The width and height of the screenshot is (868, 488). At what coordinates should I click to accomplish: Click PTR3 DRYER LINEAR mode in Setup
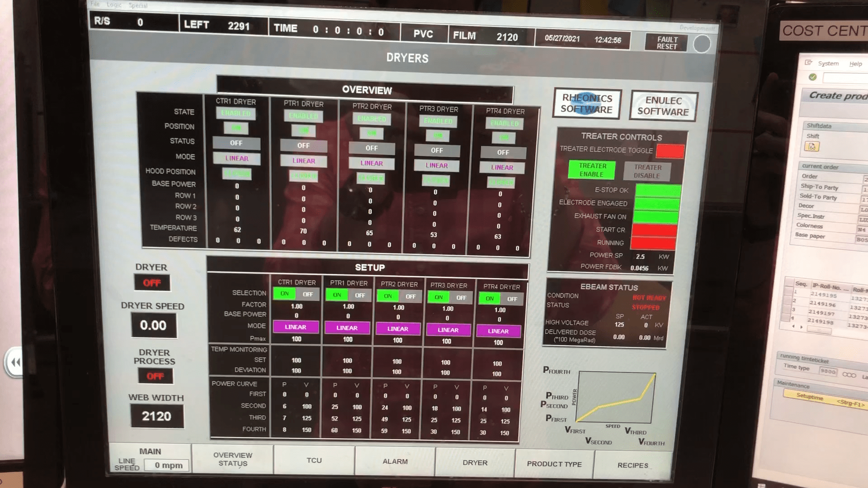point(448,330)
